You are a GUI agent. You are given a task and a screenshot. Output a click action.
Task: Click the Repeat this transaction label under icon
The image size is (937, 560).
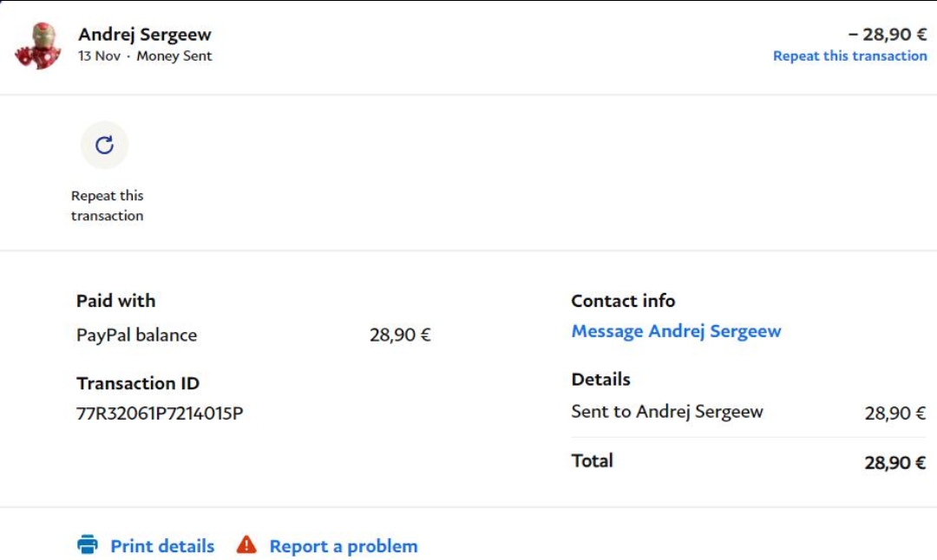[107, 205]
